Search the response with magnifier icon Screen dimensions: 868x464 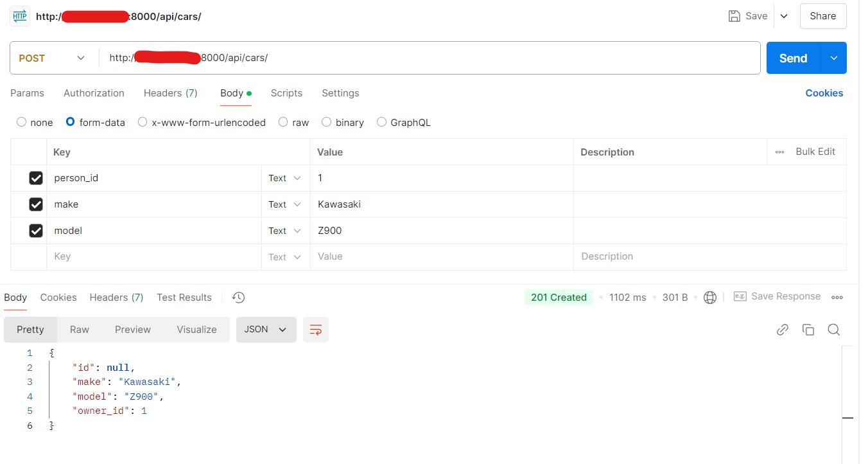pos(833,330)
